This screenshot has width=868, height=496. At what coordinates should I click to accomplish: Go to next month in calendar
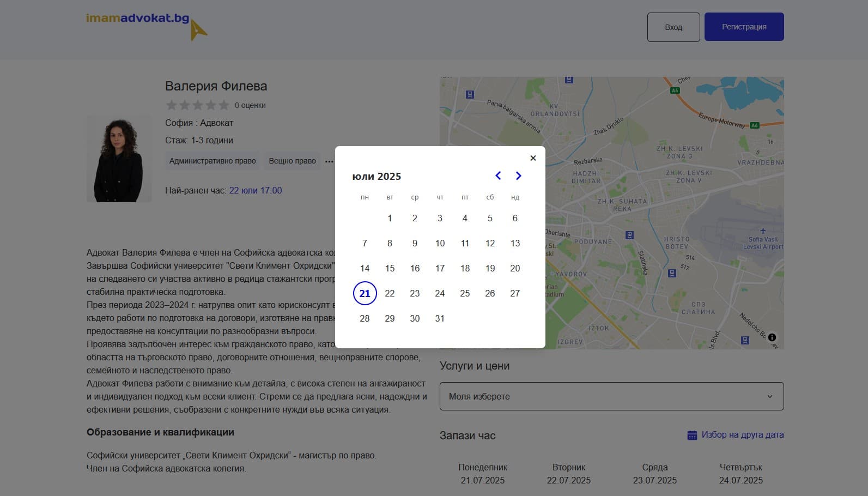[518, 176]
